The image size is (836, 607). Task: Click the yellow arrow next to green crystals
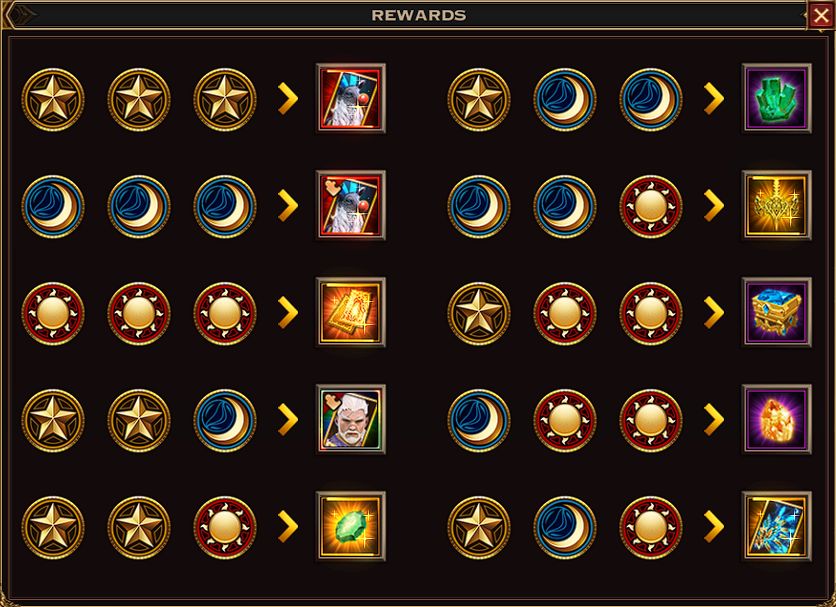click(714, 99)
